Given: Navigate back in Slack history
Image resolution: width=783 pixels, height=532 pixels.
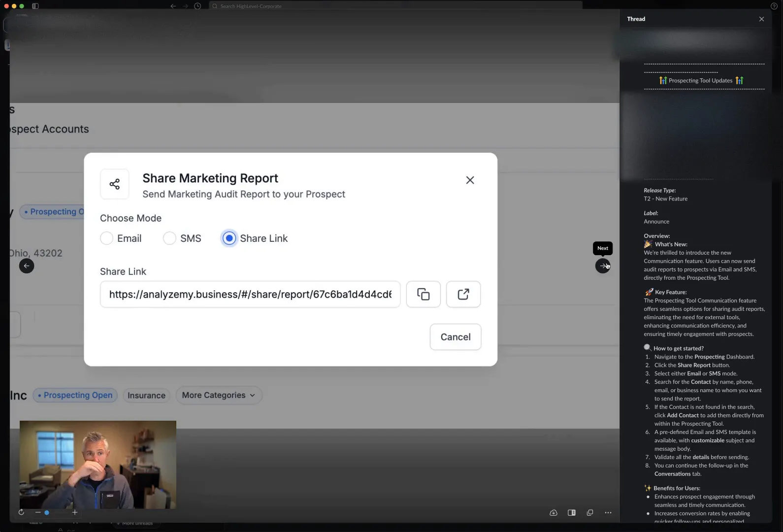Looking at the screenshot, I should [173, 6].
